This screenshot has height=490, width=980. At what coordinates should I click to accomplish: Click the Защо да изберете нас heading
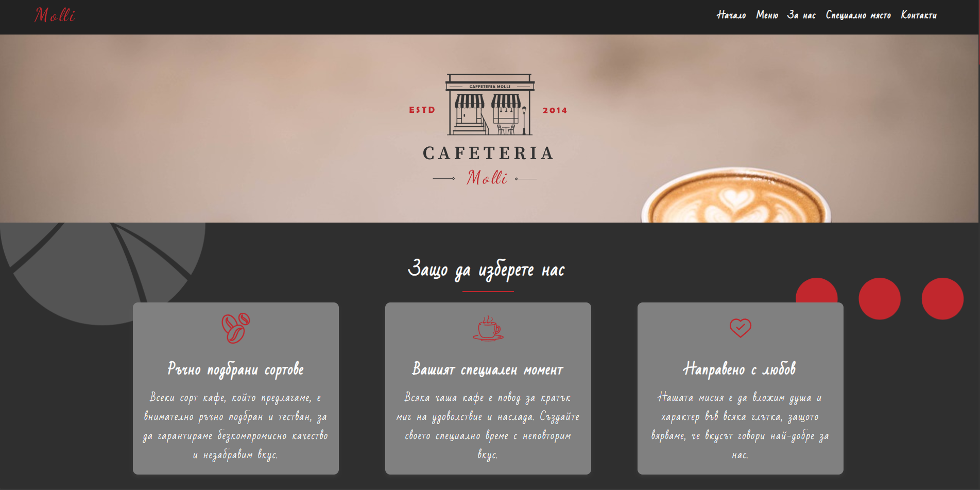coord(487,269)
